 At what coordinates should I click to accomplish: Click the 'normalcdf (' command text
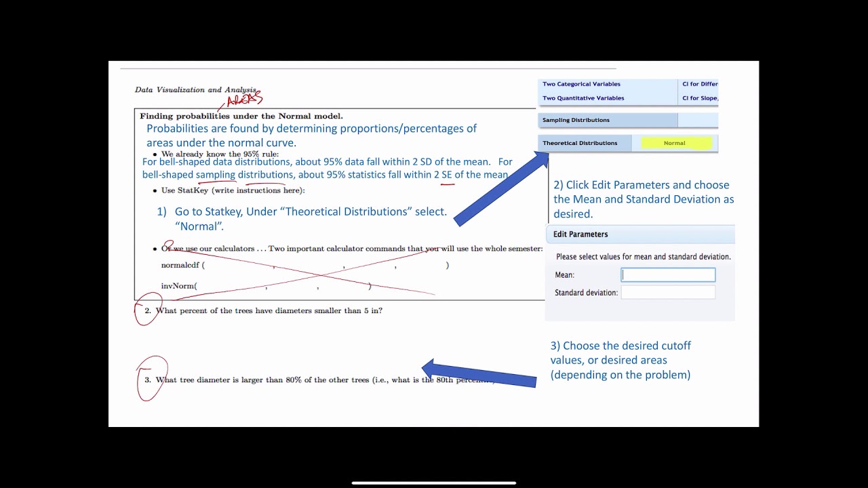183,265
